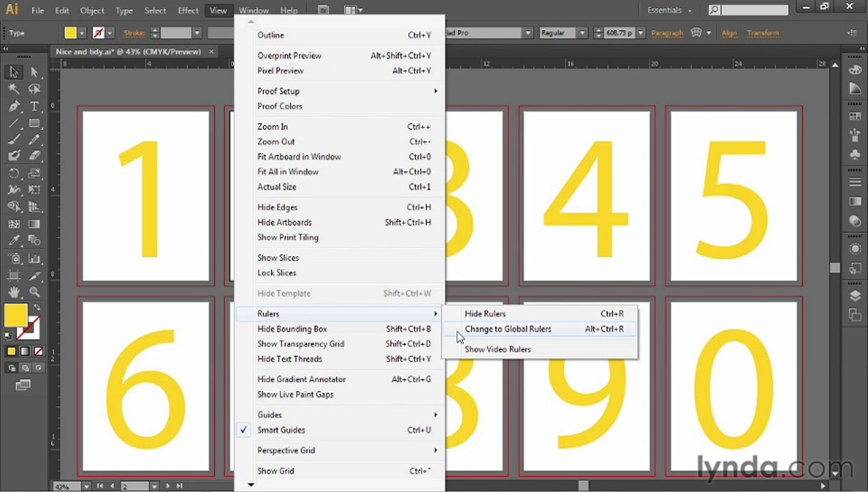This screenshot has height=492, width=868.
Task: Open the Object menu
Action: click(92, 10)
